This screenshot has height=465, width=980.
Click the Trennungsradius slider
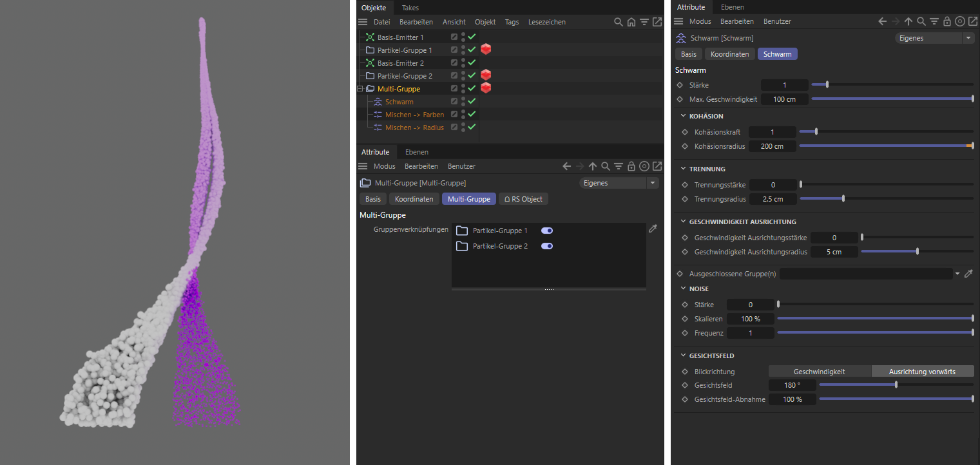tap(886, 199)
